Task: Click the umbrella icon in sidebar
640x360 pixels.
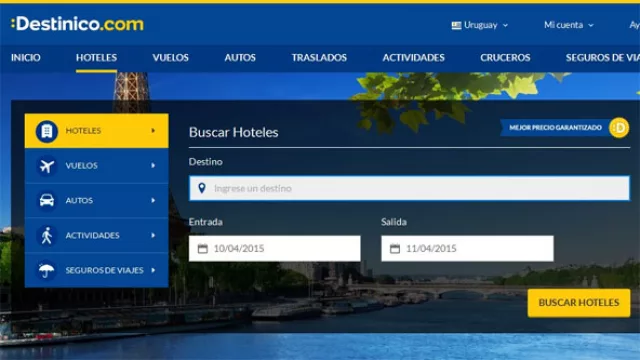Action: [47, 270]
